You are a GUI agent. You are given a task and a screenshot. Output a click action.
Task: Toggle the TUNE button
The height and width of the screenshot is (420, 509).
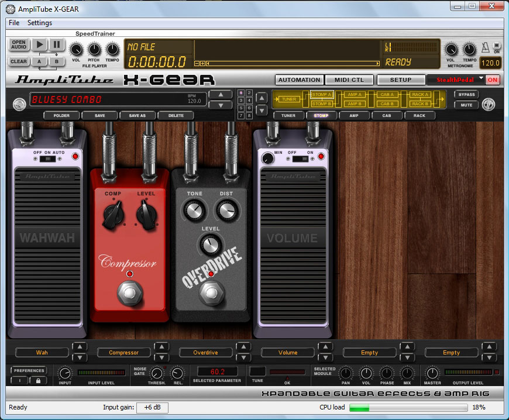point(257,372)
